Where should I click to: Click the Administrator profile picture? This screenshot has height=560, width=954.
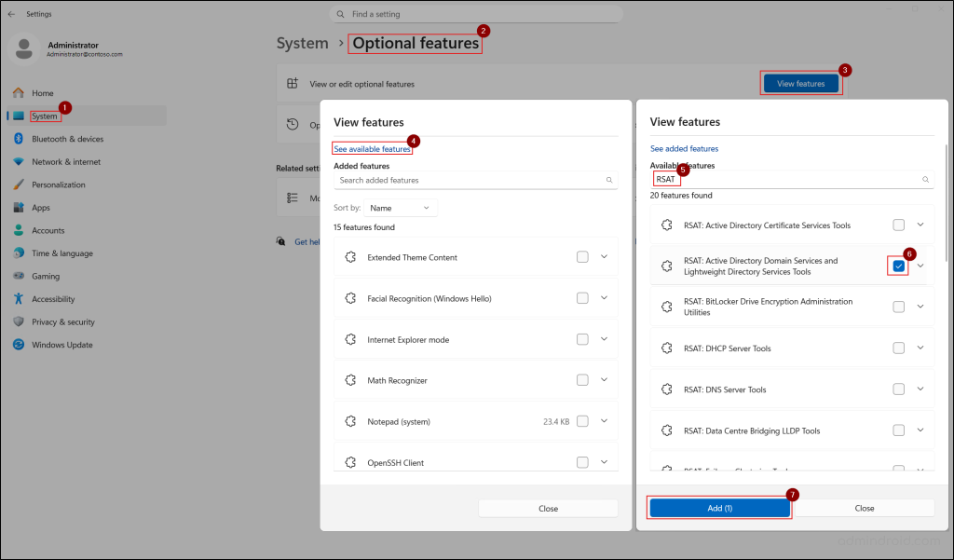click(x=23, y=48)
